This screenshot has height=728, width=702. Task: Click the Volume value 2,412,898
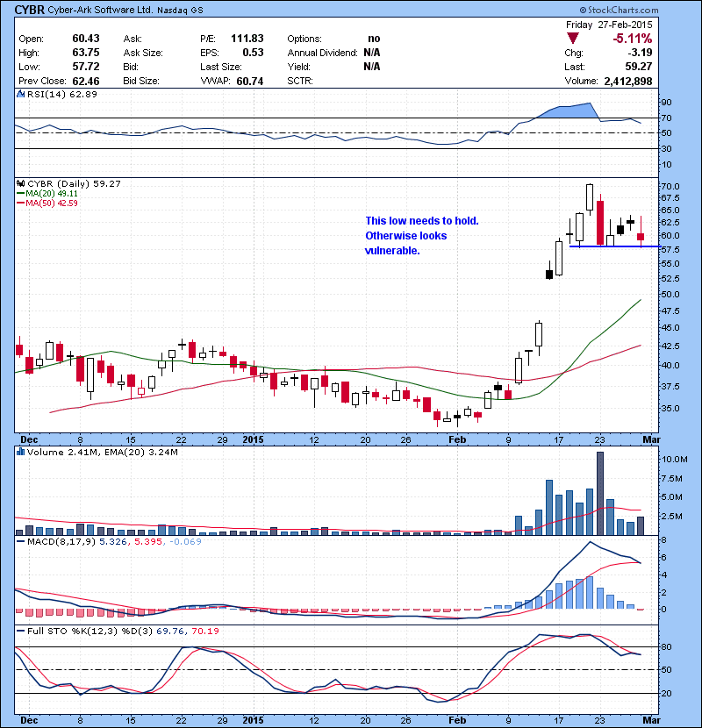pyautogui.click(x=628, y=82)
